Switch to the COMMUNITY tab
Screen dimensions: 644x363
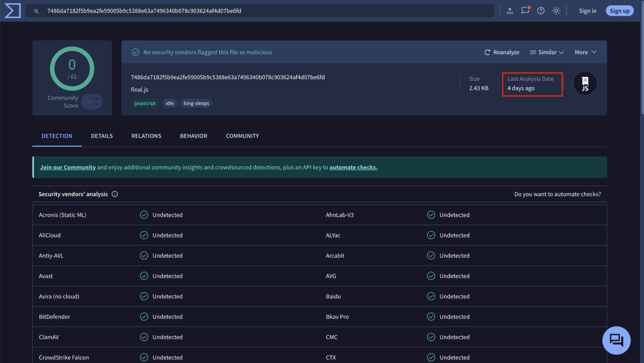click(x=242, y=136)
